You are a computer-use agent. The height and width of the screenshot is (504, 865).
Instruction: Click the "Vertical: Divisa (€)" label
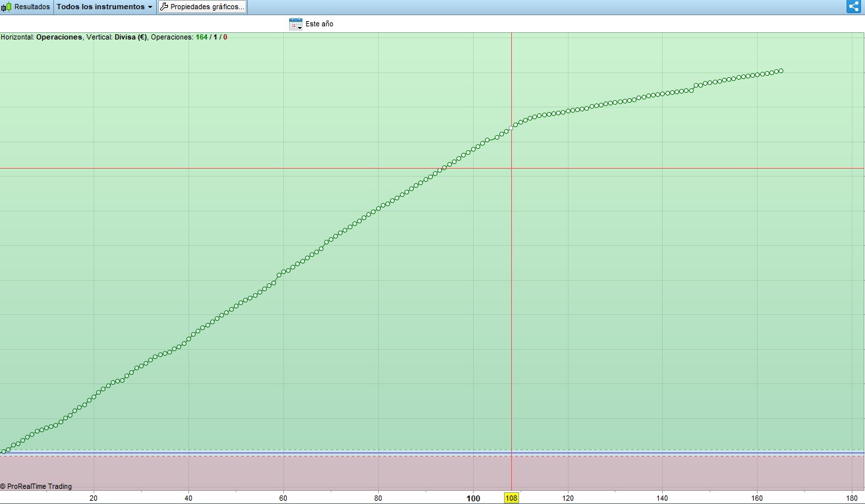(117, 37)
